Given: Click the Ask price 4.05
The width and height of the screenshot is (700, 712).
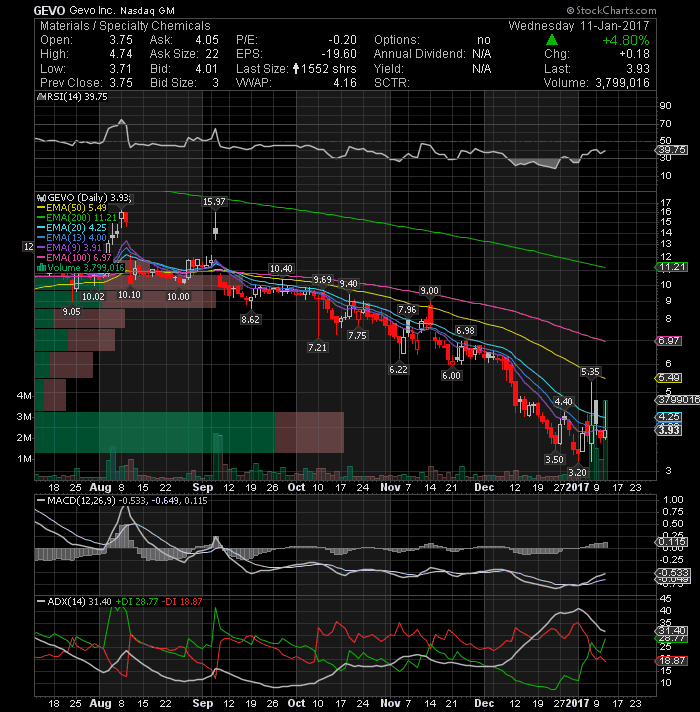Looking at the screenshot, I should [x=207, y=40].
